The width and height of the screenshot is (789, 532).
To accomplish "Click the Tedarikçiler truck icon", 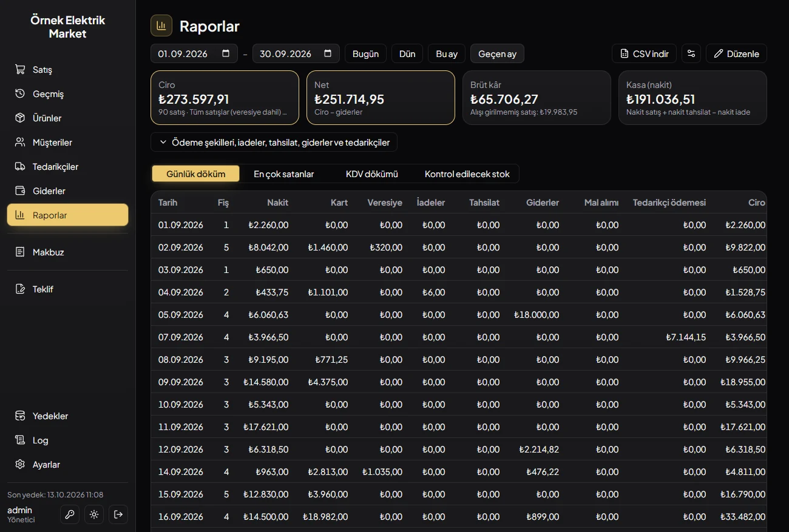I will tap(20, 167).
